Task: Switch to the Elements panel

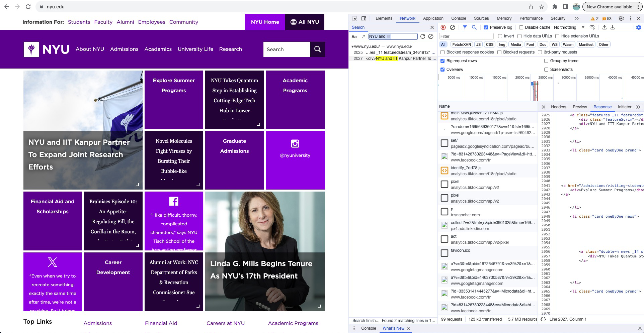Action: tap(384, 18)
